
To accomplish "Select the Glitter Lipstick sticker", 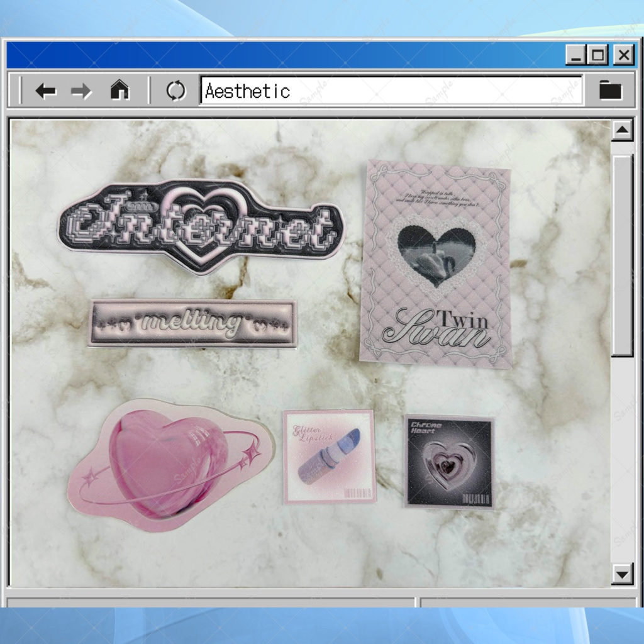I will pyautogui.click(x=330, y=457).
